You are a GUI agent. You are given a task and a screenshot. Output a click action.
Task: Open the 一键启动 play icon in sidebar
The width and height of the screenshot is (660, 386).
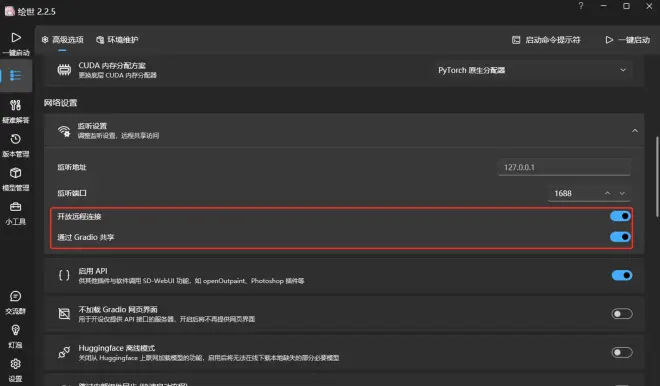pos(16,37)
